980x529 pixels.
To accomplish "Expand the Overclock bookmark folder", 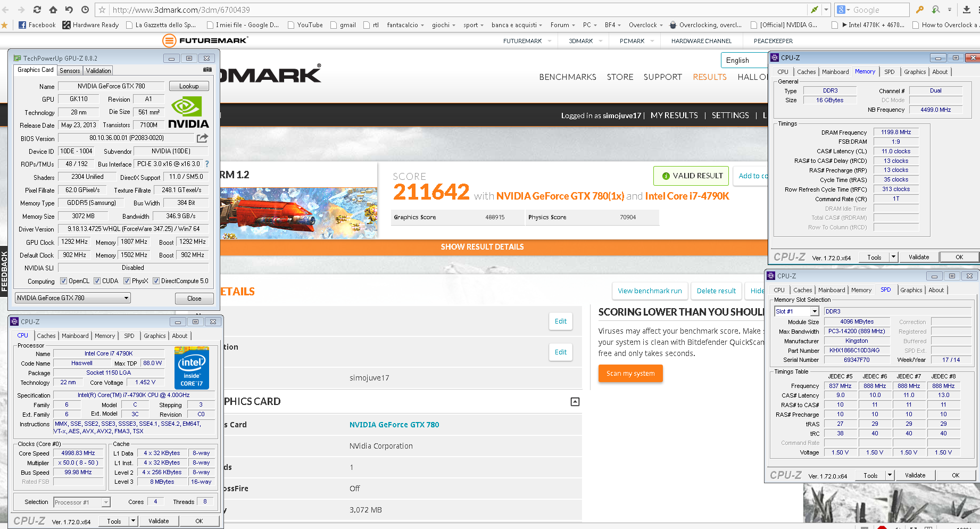I will click(645, 25).
